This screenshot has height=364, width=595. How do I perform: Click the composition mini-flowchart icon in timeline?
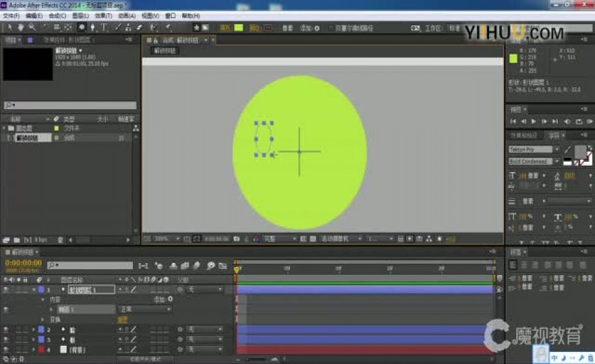(143, 266)
